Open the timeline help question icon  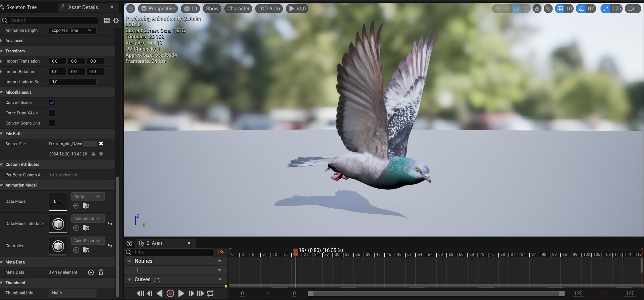(x=129, y=243)
